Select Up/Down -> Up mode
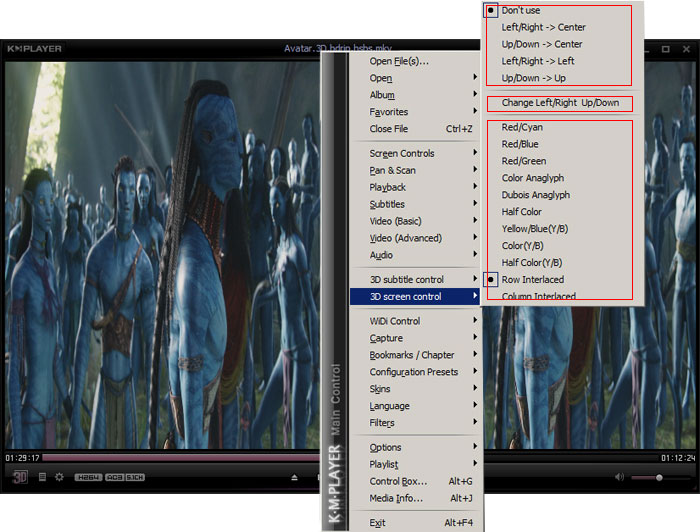 564,78
